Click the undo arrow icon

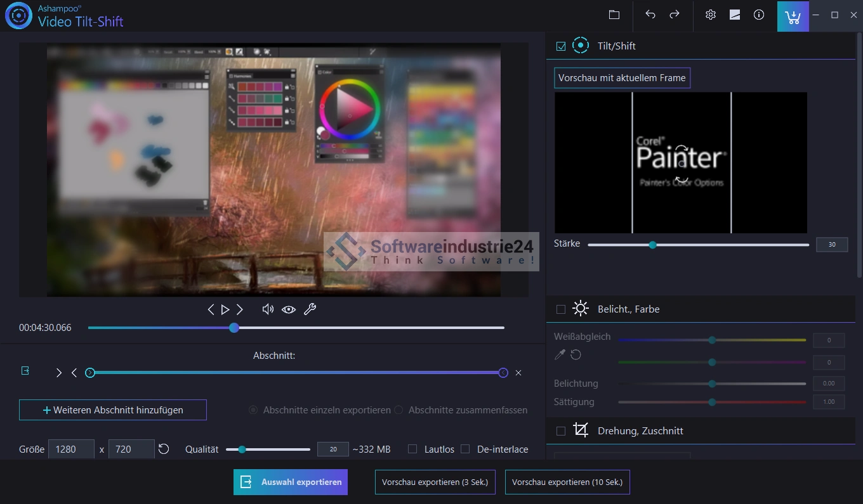(650, 15)
